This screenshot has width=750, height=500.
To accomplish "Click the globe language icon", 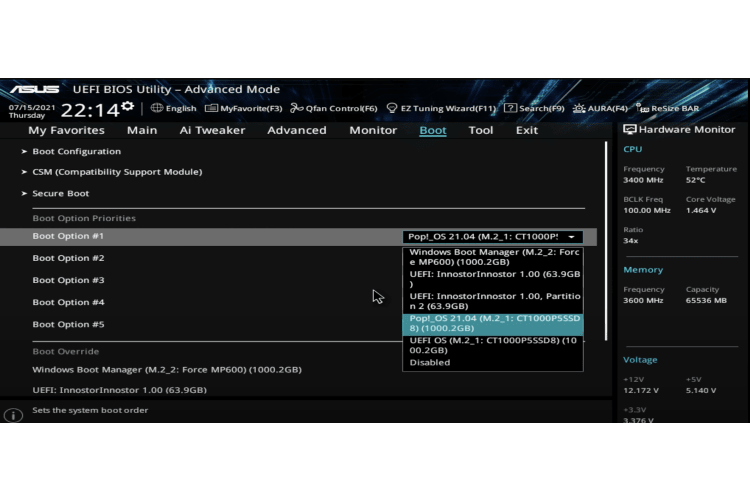I will point(156,108).
